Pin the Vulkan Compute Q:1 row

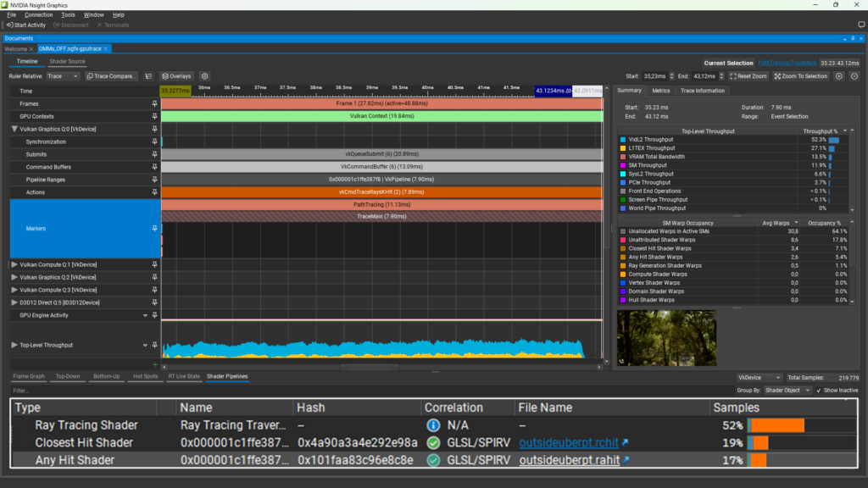coord(154,264)
